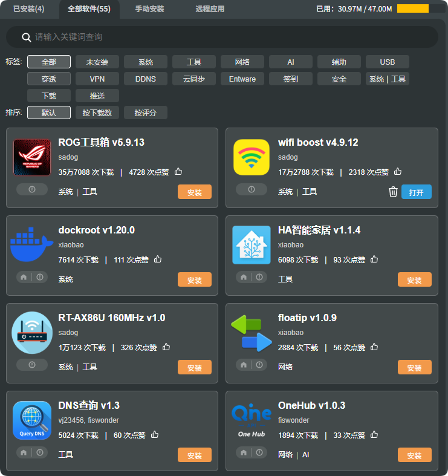Select the 全部 tag filter
The width and height of the screenshot is (448, 476).
click(49, 62)
